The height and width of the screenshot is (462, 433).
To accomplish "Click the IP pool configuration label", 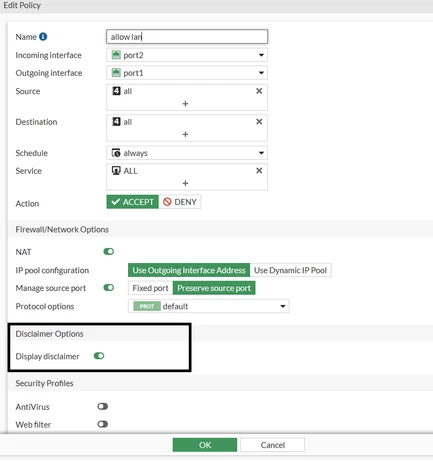I will [x=52, y=270].
